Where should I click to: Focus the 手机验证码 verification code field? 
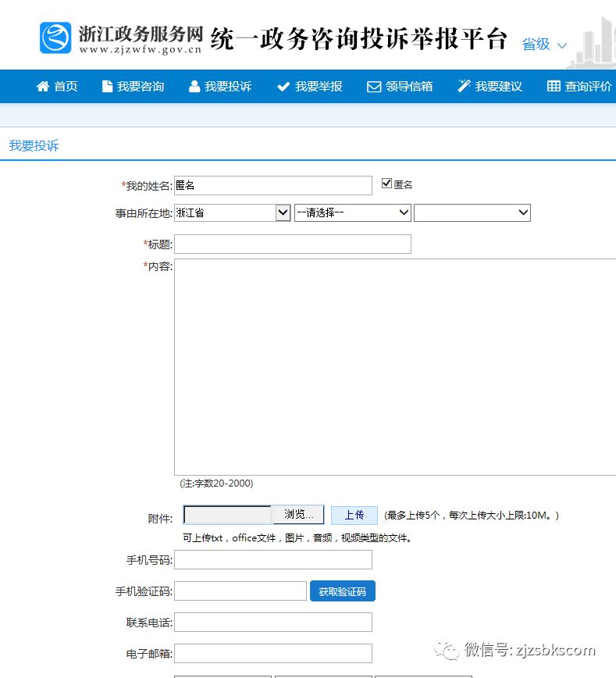pos(240,591)
